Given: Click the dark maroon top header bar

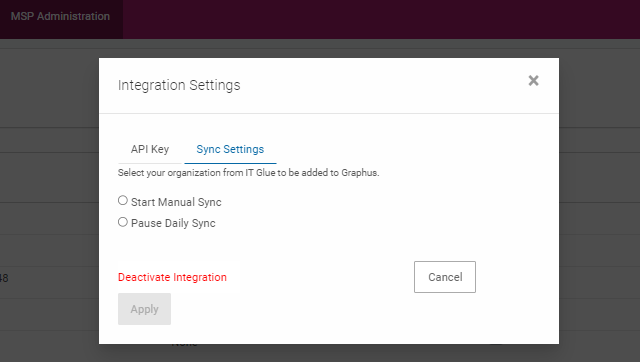Looking at the screenshot, I should (x=381, y=19).
